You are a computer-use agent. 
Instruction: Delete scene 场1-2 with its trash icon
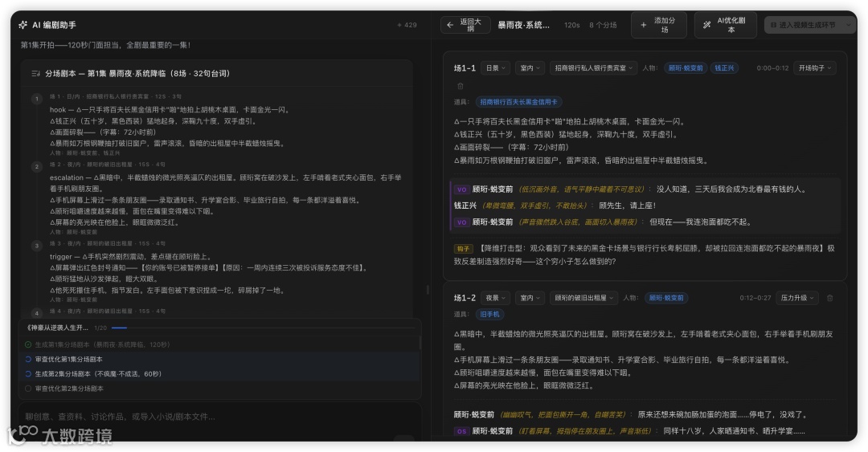[829, 298]
